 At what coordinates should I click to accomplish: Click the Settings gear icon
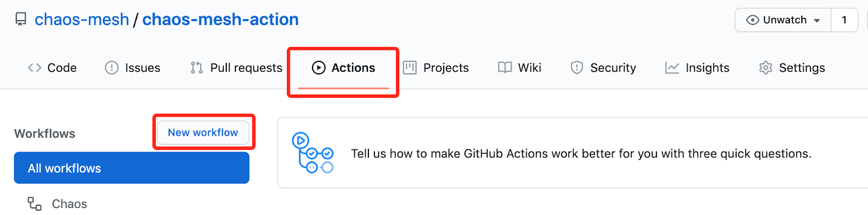pos(765,68)
